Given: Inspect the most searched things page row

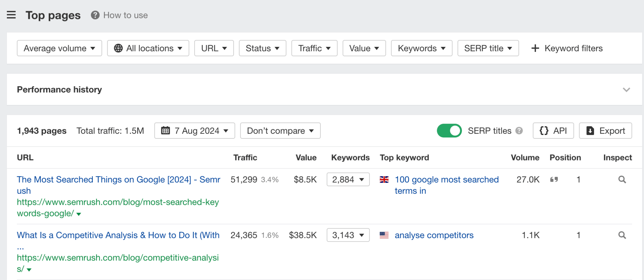Looking at the screenshot, I should click(x=622, y=179).
